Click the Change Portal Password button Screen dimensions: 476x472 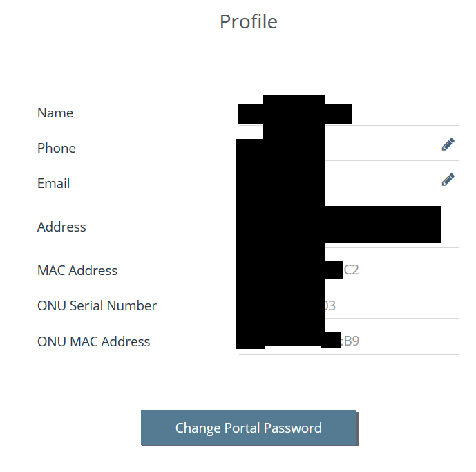pos(249,428)
